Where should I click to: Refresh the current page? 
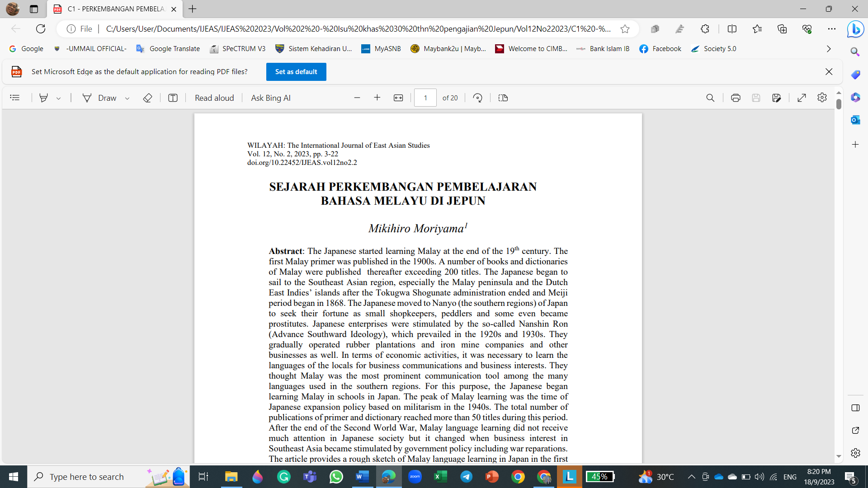41,29
